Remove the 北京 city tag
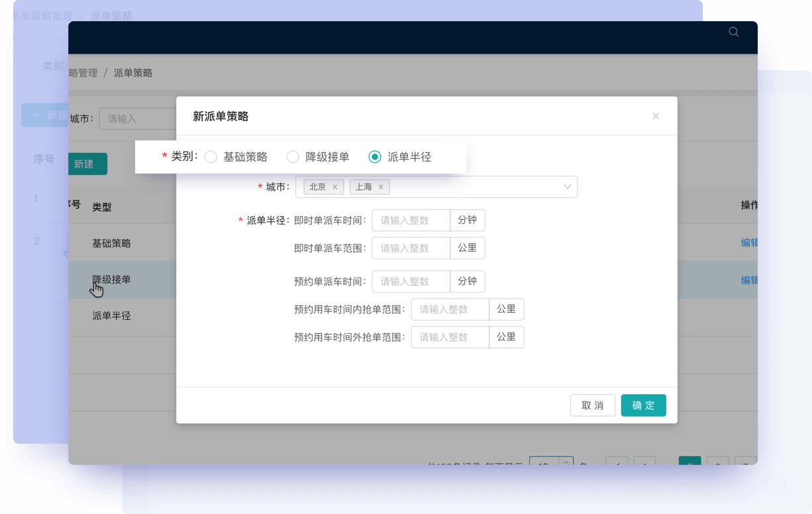Screen dimensions: 812x514 (x=335, y=187)
